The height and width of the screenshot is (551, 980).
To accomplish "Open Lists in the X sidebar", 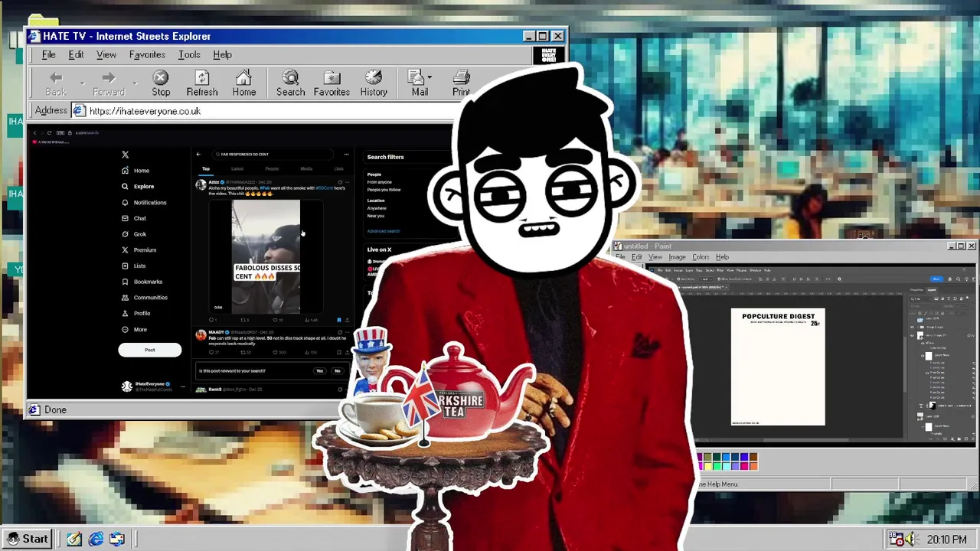I will pos(133,266).
